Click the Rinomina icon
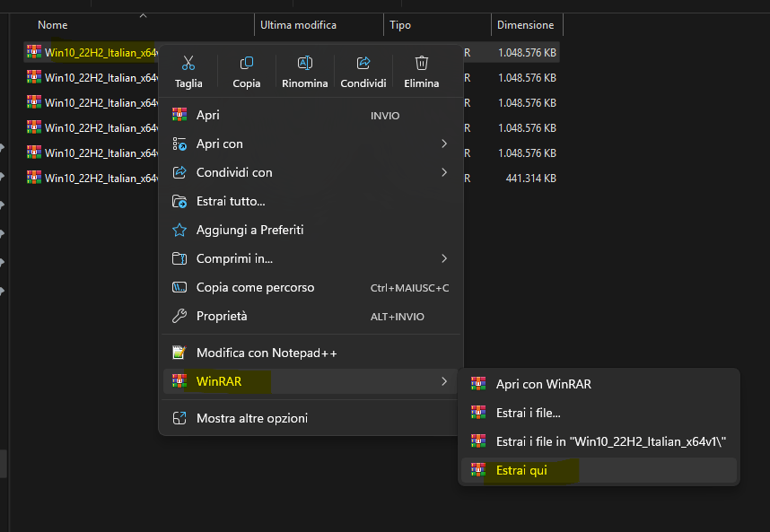 305,64
